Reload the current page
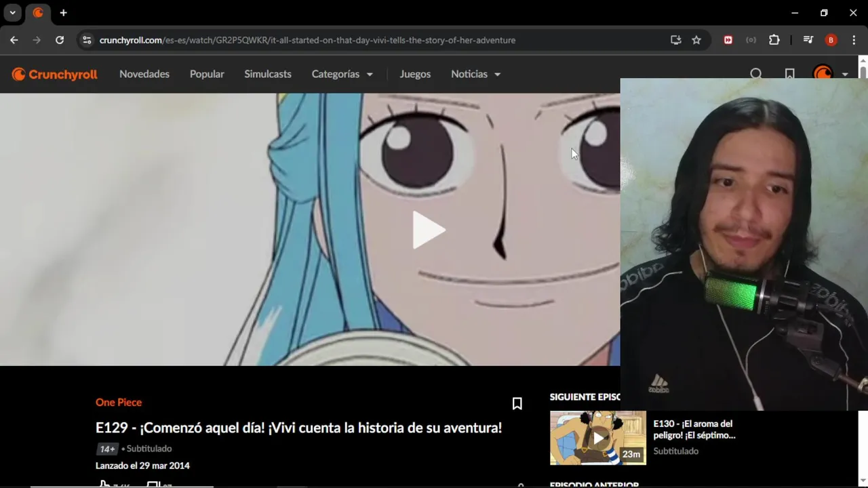 [60, 40]
